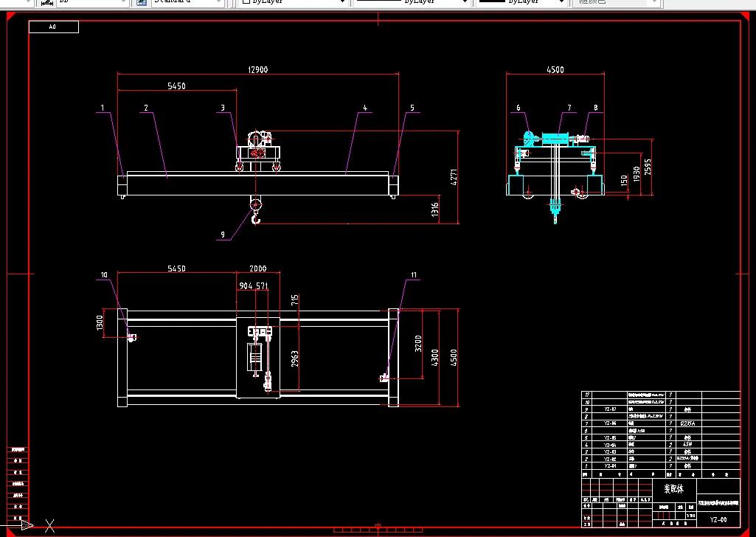
Task: Select callout number 6 in side view
Action: [x=519, y=108]
